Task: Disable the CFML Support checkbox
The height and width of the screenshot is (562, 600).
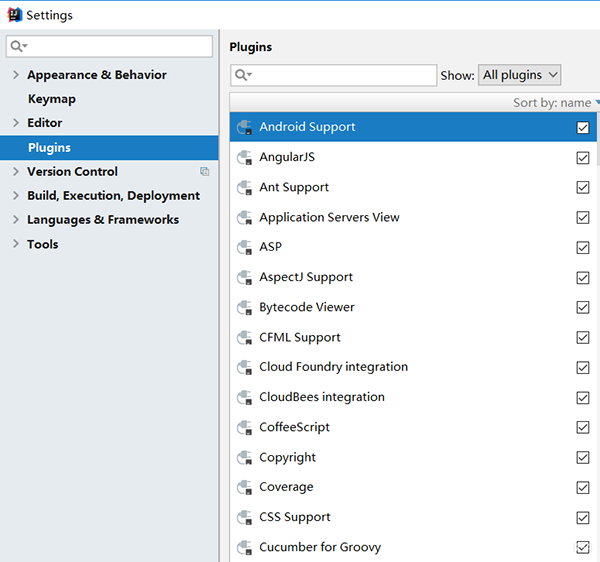Action: [x=583, y=338]
